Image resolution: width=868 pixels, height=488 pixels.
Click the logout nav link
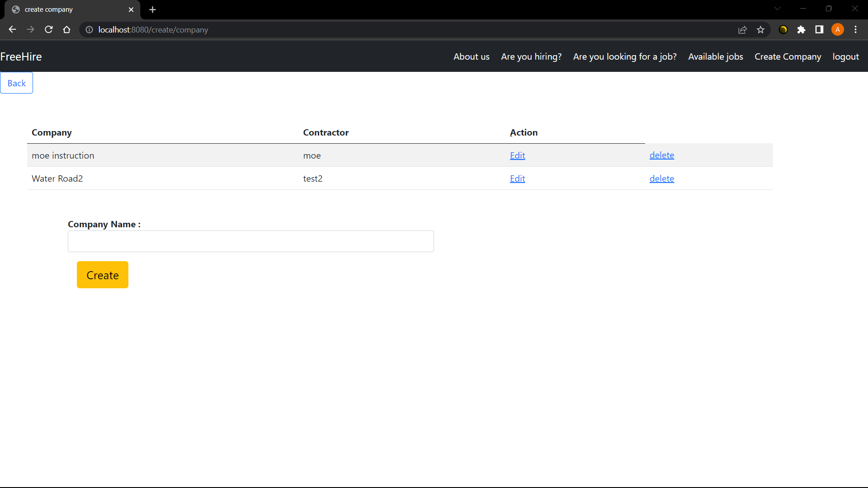coord(845,56)
